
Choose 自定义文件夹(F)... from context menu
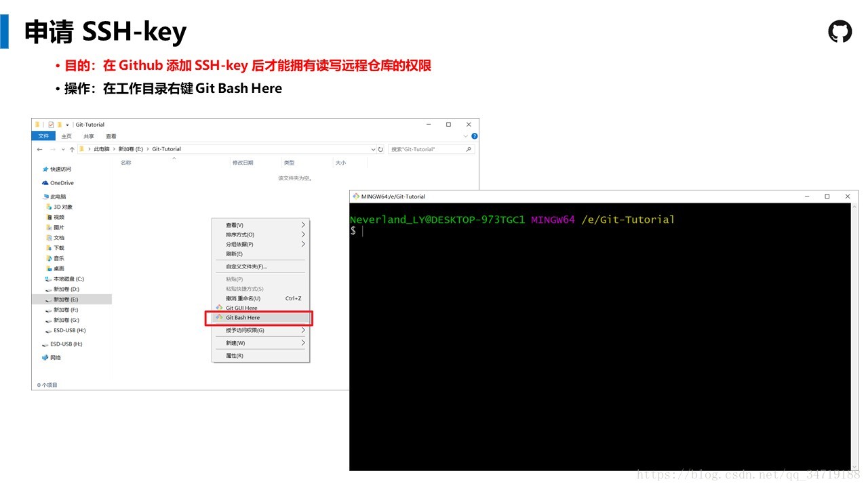(261, 266)
